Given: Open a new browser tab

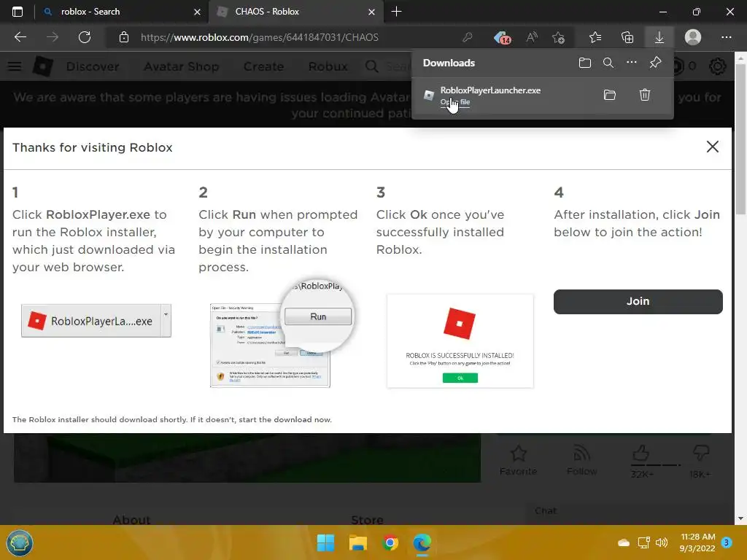Looking at the screenshot, I should 396,12.
